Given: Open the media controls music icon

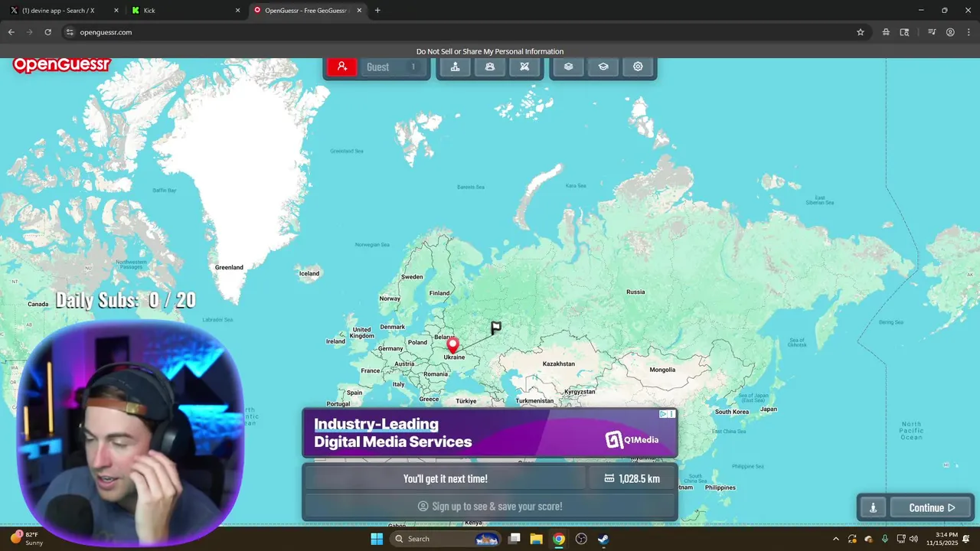Looking at the screenshot, I should pyautogui.click(x=932, y=32).
